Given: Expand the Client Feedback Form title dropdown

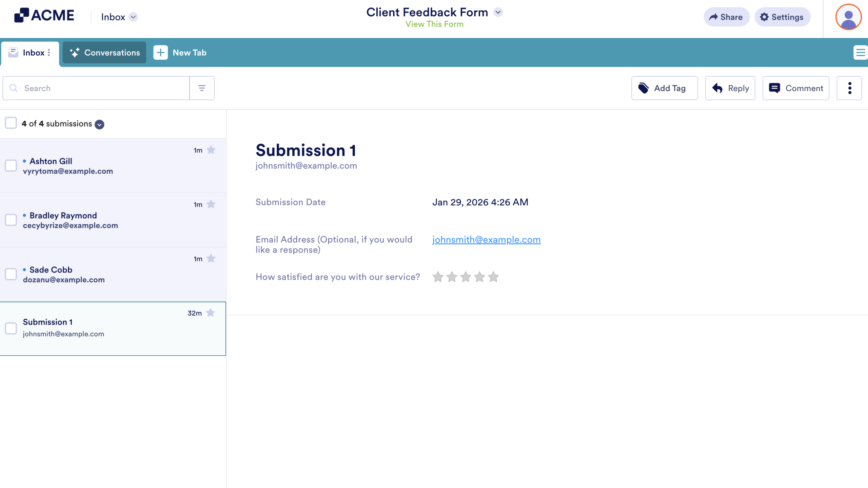Looking at the screenshot, I should 498,12.
